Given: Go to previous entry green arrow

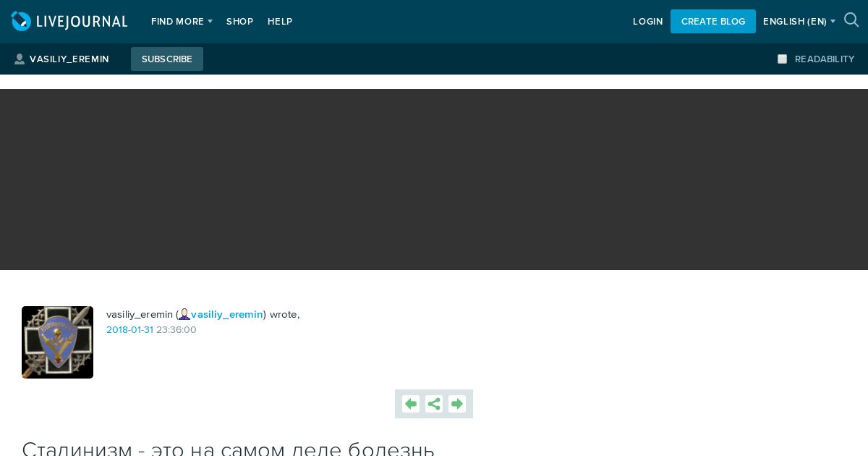Looking at the screenshot, I should 411,404.
